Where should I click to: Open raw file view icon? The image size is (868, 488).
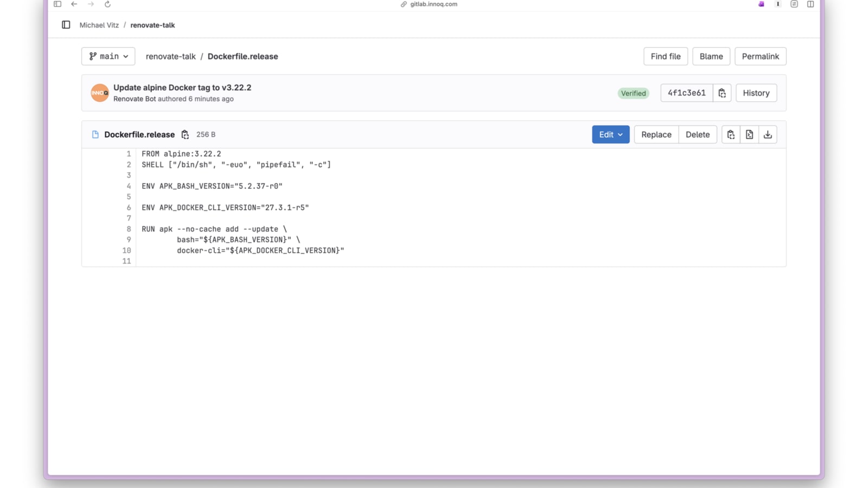coord(749,134)
